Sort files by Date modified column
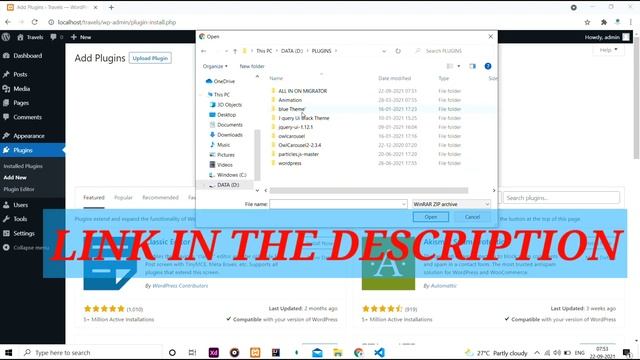Viewport: 640px width, 360px height. coord(395,78)
